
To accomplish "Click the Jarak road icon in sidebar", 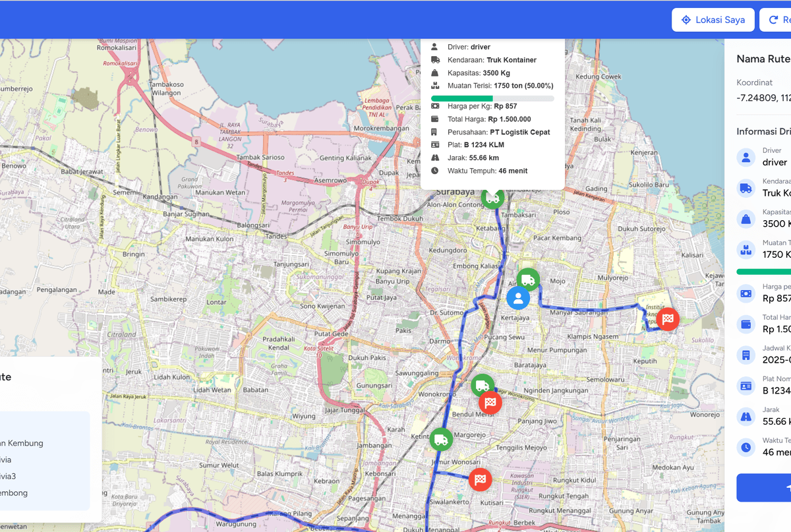I will pyautogui.click(x=746, y=416).
